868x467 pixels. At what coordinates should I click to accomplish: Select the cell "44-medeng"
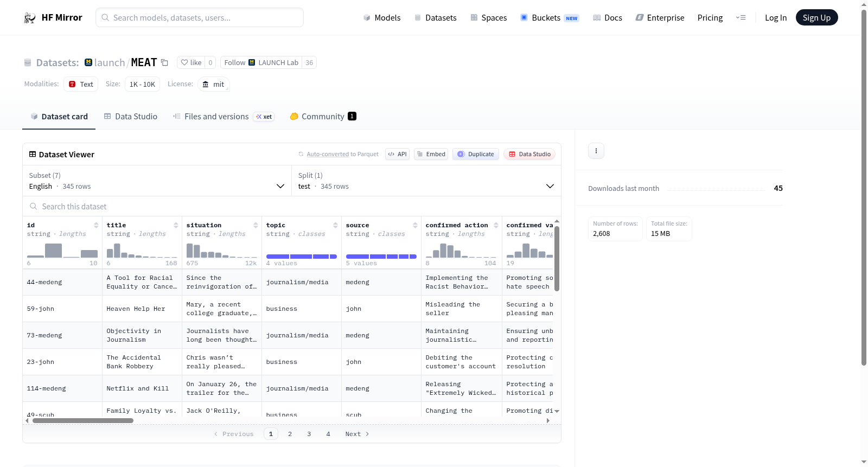tap(62, 282)
